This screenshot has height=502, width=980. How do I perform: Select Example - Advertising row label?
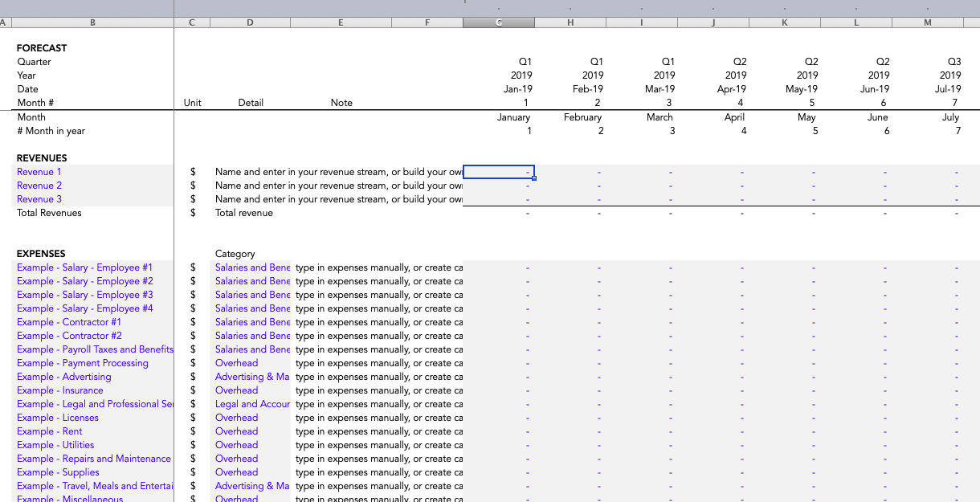[x=64, y=377]
